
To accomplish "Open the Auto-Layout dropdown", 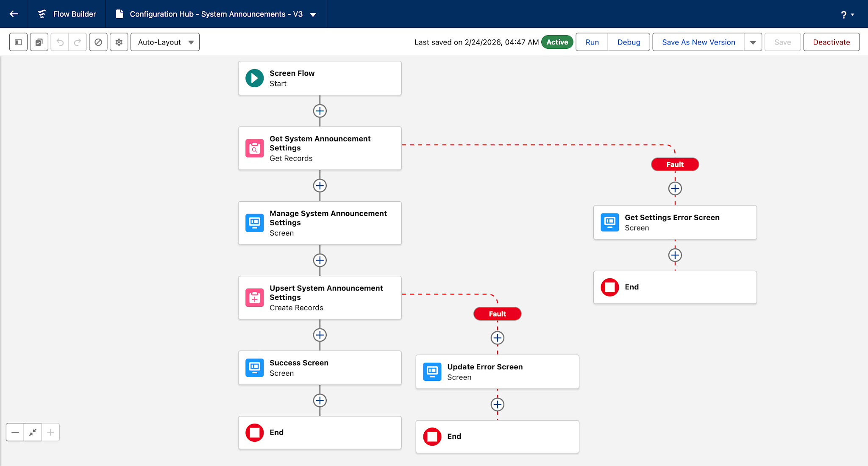I will click(x=165, y=42).
